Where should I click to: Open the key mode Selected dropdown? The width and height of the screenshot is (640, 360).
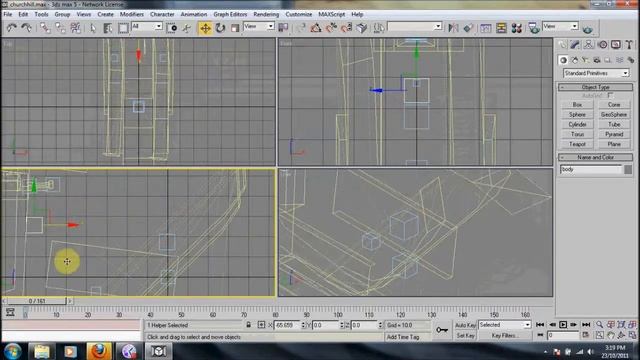(504, 325)
